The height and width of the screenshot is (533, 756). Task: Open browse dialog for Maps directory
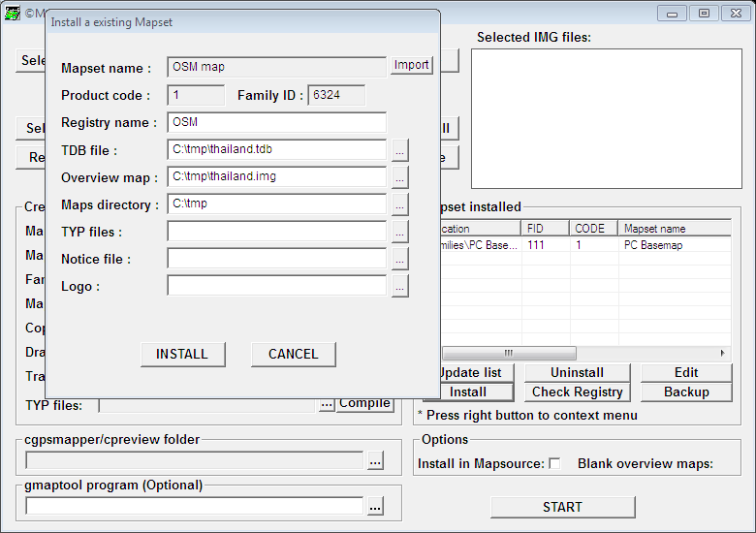click(399, 204)
